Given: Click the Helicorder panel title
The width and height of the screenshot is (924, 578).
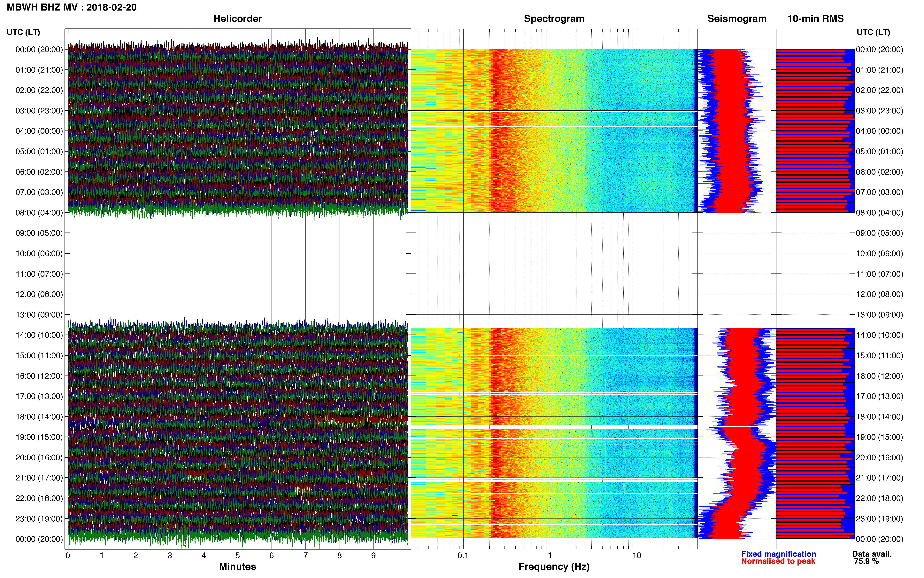Looking at the screenshot, I should (238, 19).
